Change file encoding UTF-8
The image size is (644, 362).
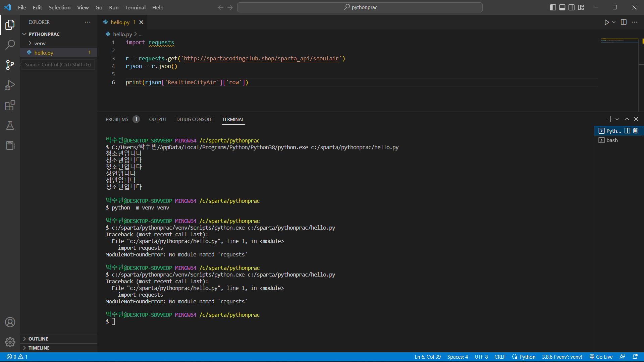481,357
